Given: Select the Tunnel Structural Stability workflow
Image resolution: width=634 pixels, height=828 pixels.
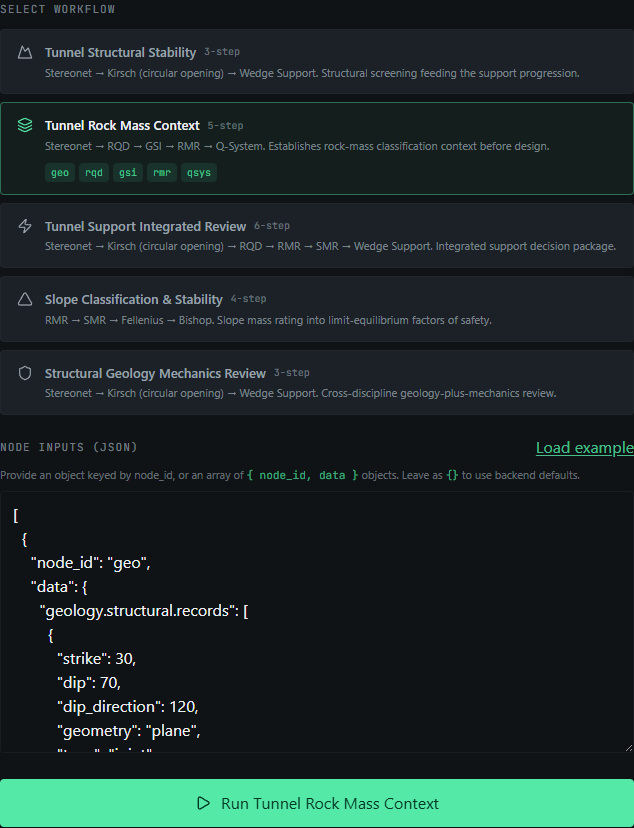Looking at the screenshot, I should tap(317, 62).
